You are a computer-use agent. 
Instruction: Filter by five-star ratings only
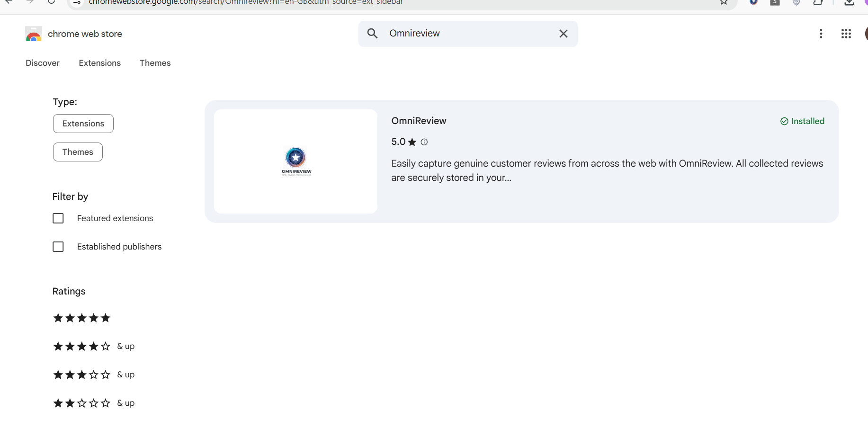[x=82, y=318]
